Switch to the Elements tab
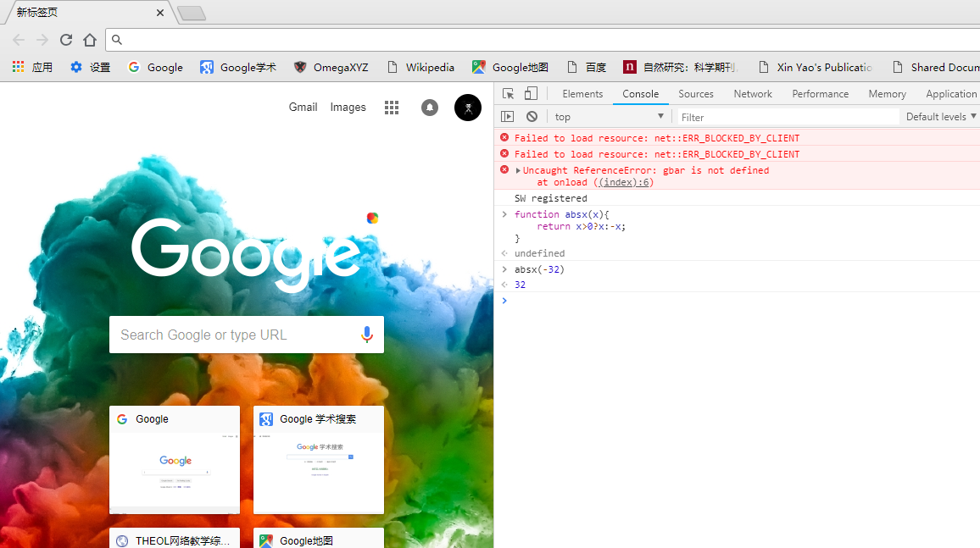 pyautogui.click(x=582, y=94)
